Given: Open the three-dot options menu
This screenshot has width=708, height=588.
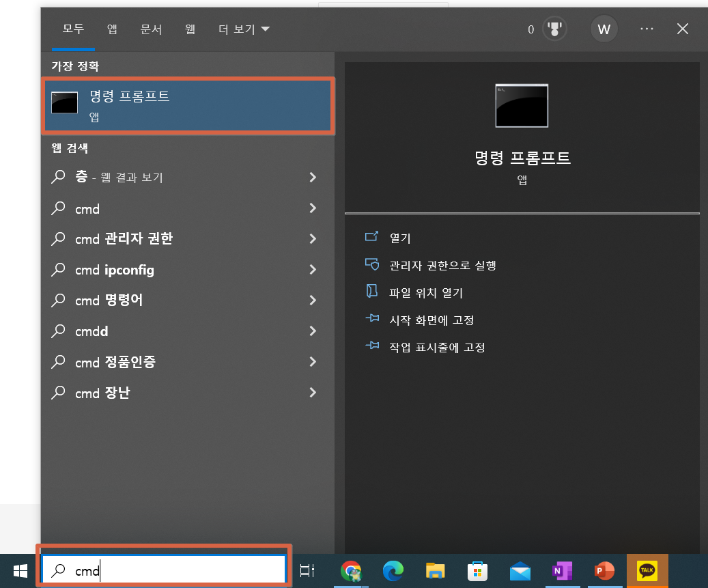Looking at the screenshot, I should point(647,29).
